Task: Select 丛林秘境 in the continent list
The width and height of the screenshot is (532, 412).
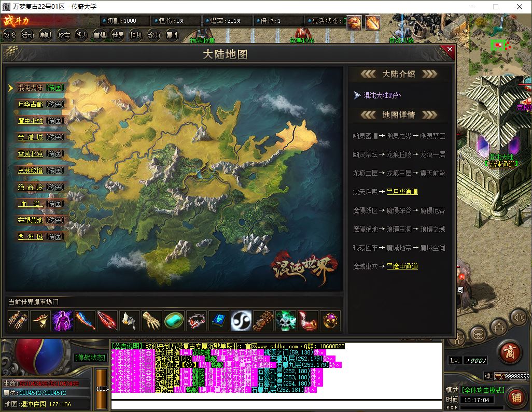Action: pyautogui.click(x=31, y=171)
